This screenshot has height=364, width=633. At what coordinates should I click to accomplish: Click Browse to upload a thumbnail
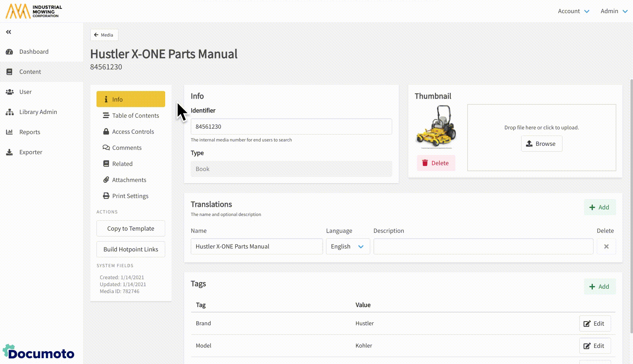(541, 144)
